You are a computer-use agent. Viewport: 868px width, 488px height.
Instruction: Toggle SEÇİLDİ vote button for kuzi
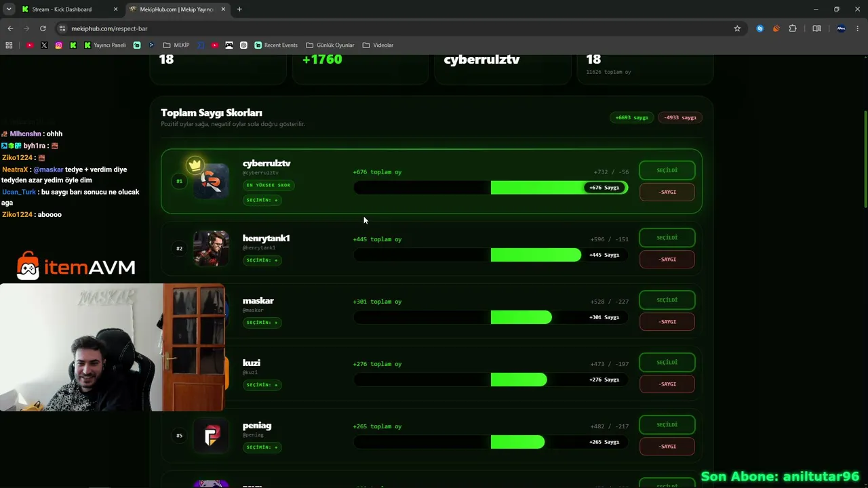click(667, 362)
